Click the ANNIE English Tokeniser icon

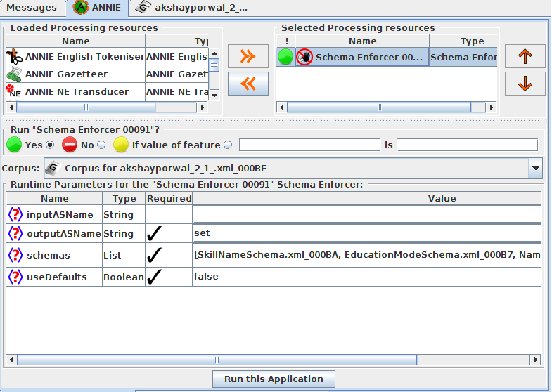click(14, 56)
